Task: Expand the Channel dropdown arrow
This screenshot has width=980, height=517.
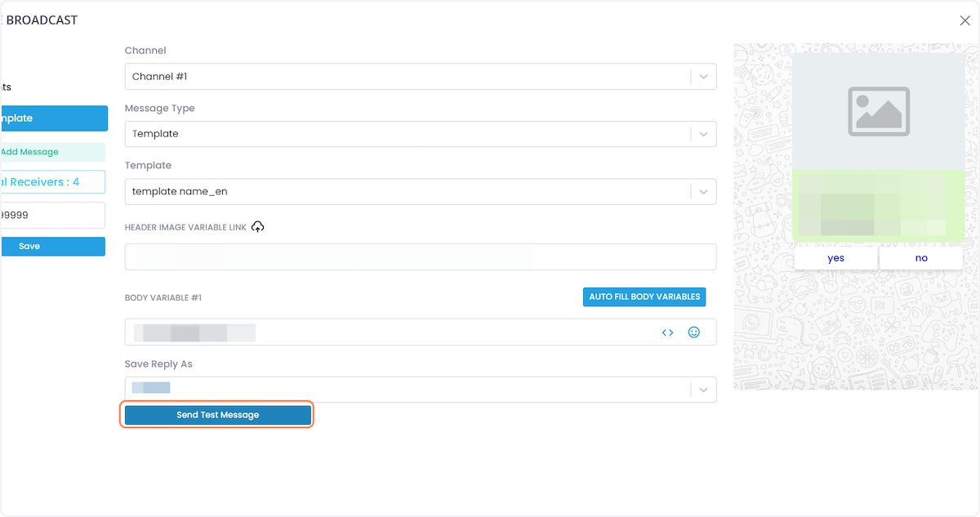Action: pyautogui.click(x=703, y=77)
